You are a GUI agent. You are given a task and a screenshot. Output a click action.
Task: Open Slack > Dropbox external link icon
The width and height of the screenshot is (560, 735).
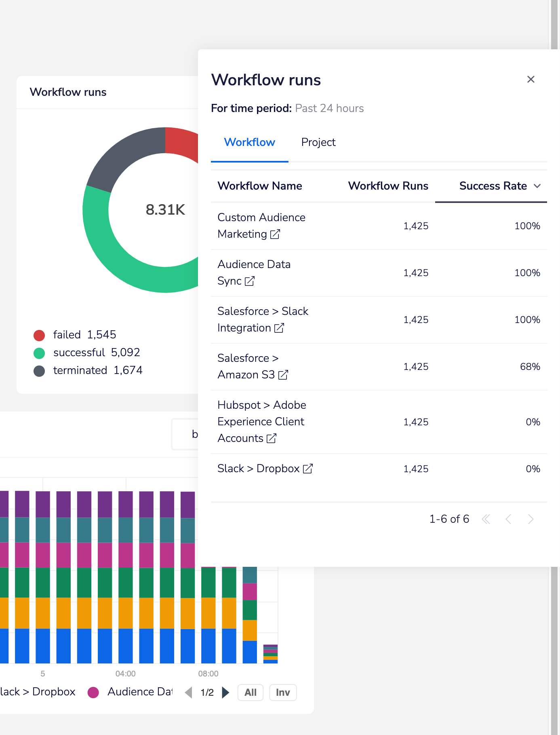[308, 469]
